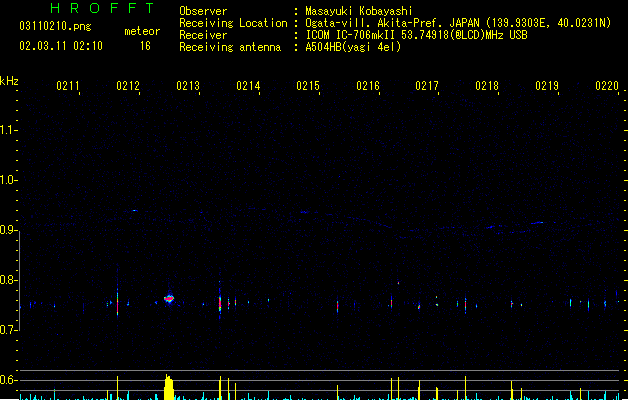The height and width of the screenshot is (400, 629).
Task: Click the Observer label
Action: [203, 11]
